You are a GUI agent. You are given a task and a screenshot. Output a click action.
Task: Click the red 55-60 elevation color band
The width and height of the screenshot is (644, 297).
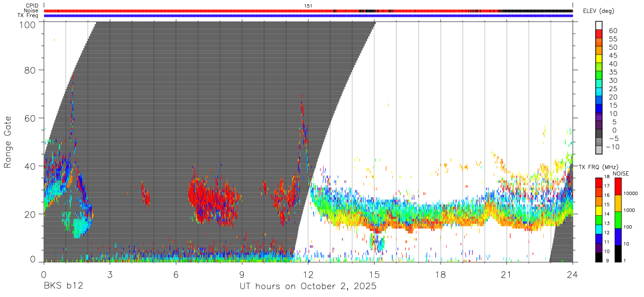click(599, 34)
